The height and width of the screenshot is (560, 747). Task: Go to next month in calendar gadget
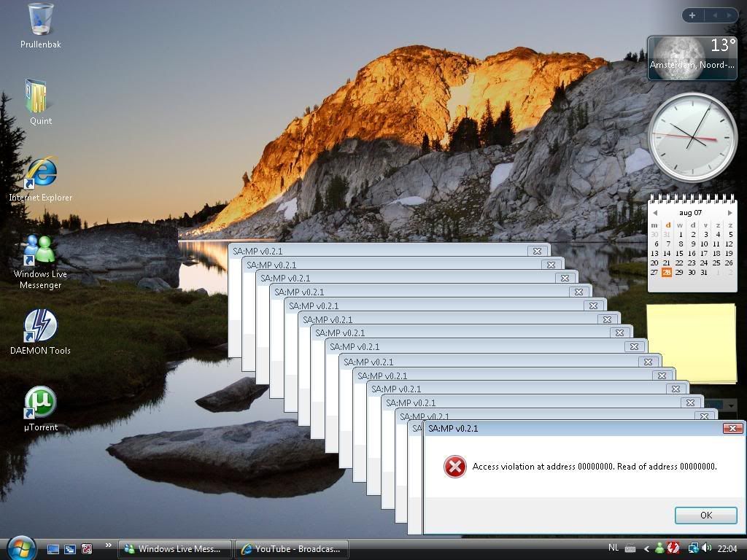pyautogui.click(x=729, y=213)
